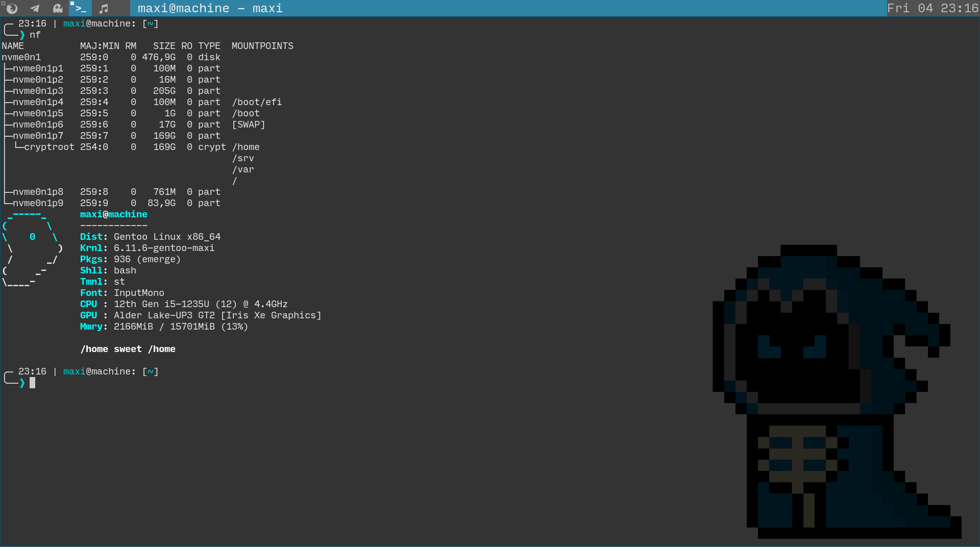The width and height of the screenshot is (980, 551).
Task: Switch to the Firefox browser tag
Action: tap(12, 8)
